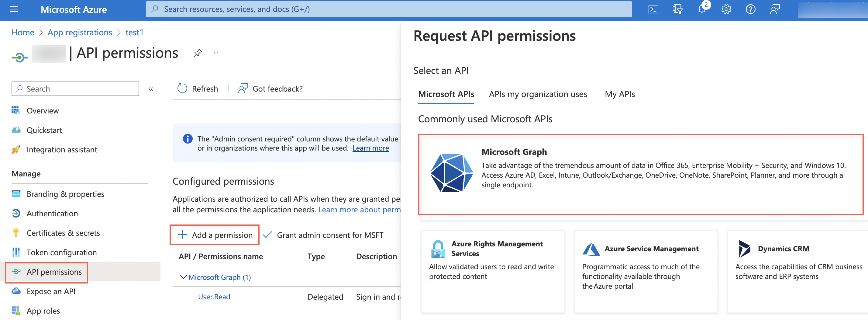
Task: Click the Got feedback icon
Action: 243,88
